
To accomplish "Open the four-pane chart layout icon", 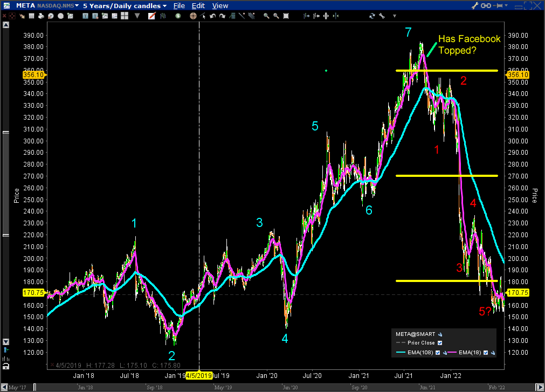I will click(125, 16).
